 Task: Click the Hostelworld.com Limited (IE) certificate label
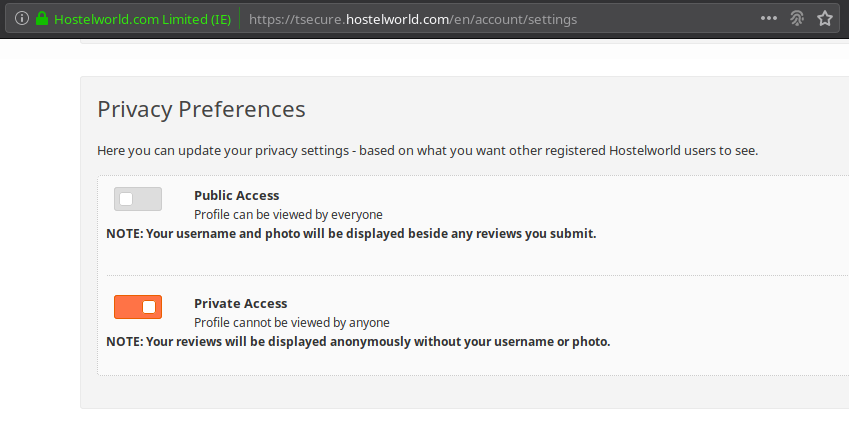[142, 19]
